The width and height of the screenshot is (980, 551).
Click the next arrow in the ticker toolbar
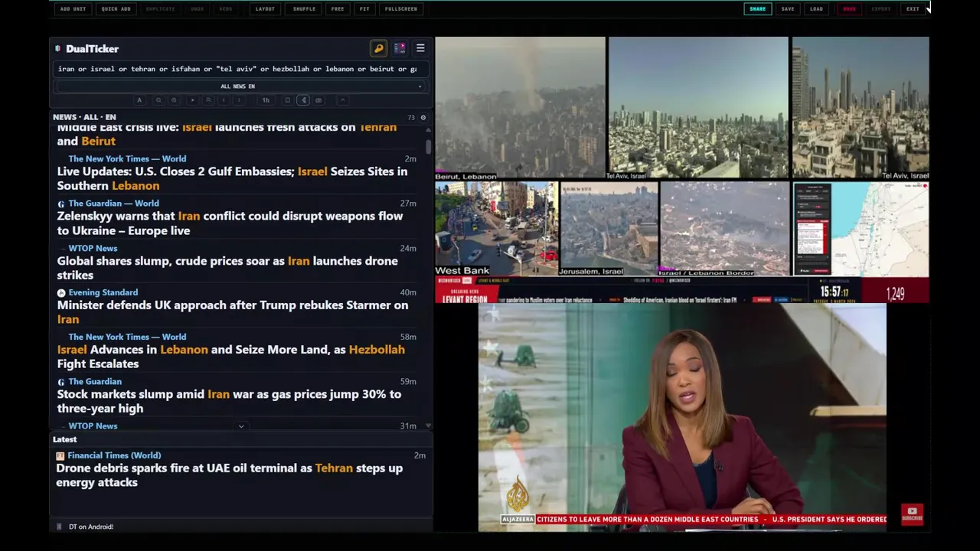[x=239, y=100]
